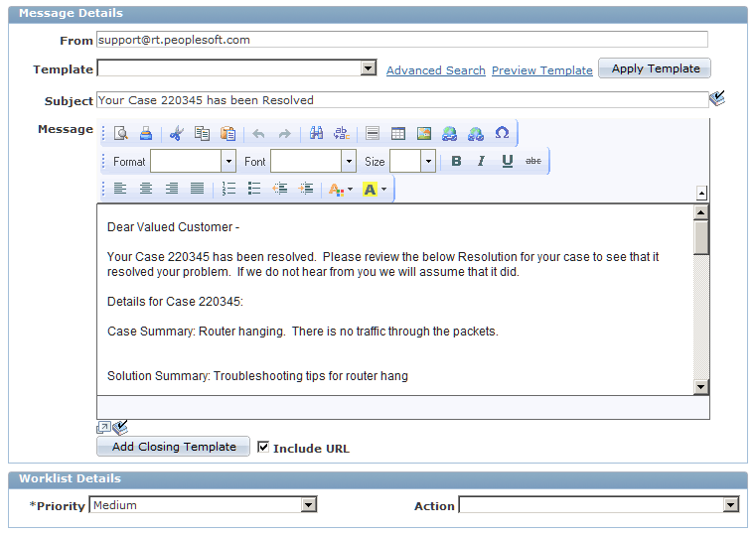The height and width of the screenshot is (534, 756).
Task: Click the Copy icon in the editor toolbar
Action: [x=202, y=133]
